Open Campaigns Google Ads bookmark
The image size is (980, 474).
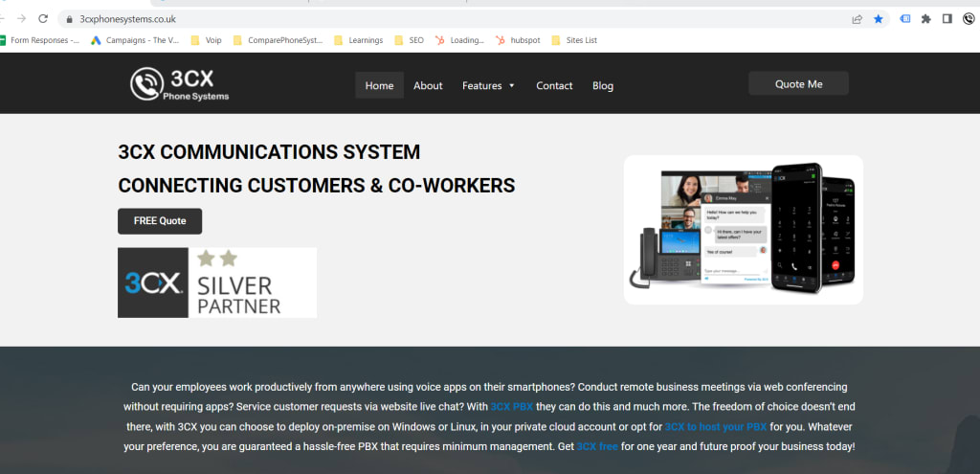click(x=135, y=40)
